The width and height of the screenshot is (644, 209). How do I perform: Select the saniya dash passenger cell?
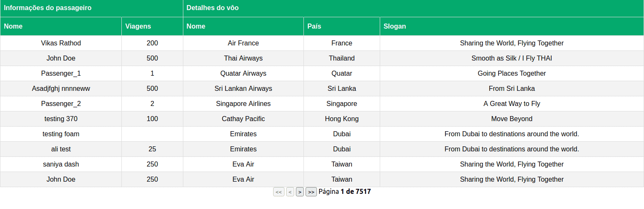coord(61,164)
